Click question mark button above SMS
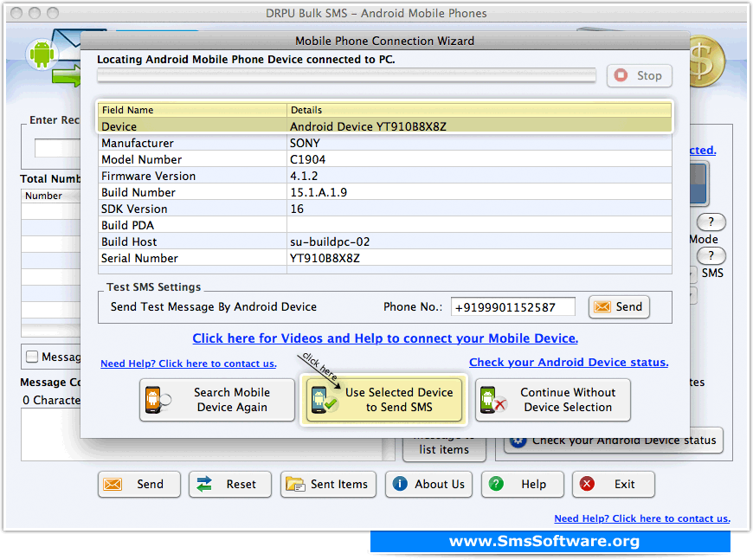753x560 pixels. tap(711, 255)
